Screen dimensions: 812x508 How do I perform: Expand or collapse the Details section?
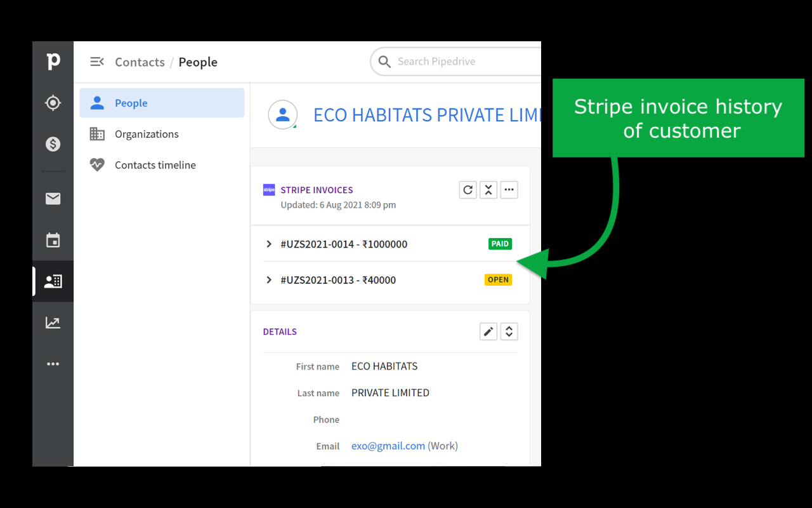(509, 331)
